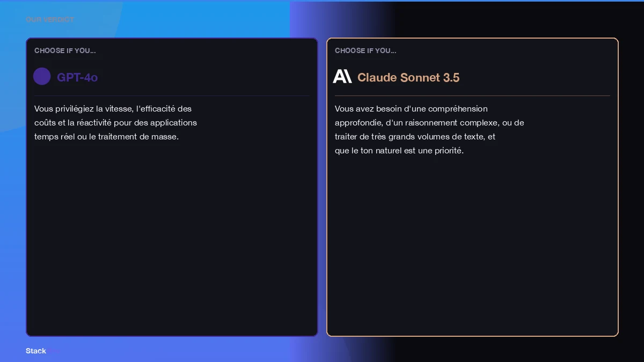Click the divider under GPT-4o heading

pos(172,95)
